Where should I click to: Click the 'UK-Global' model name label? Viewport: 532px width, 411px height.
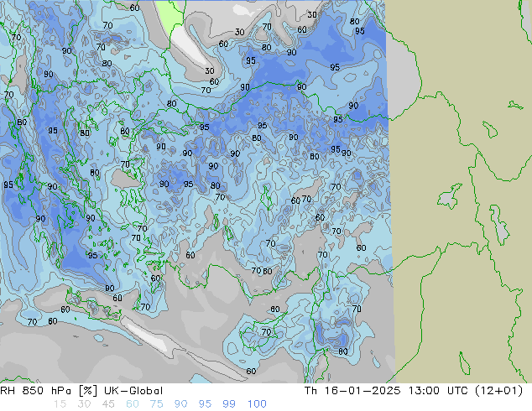(133, 391)
